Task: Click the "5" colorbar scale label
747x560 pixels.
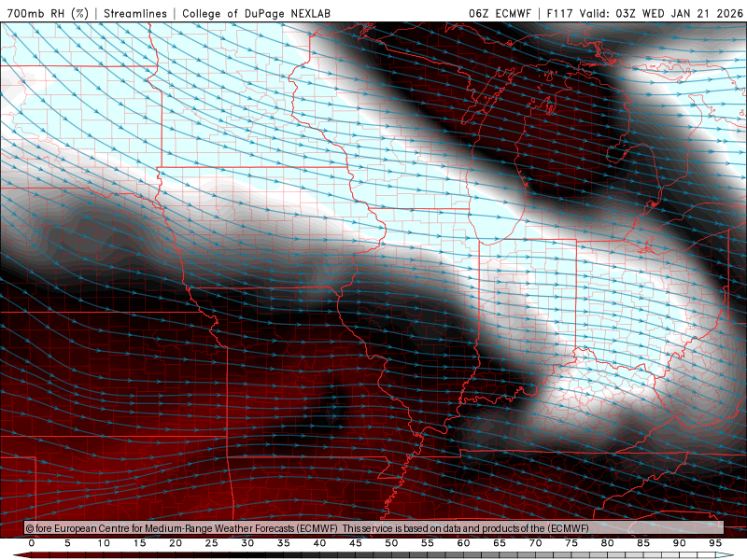Action: (67, 543)
